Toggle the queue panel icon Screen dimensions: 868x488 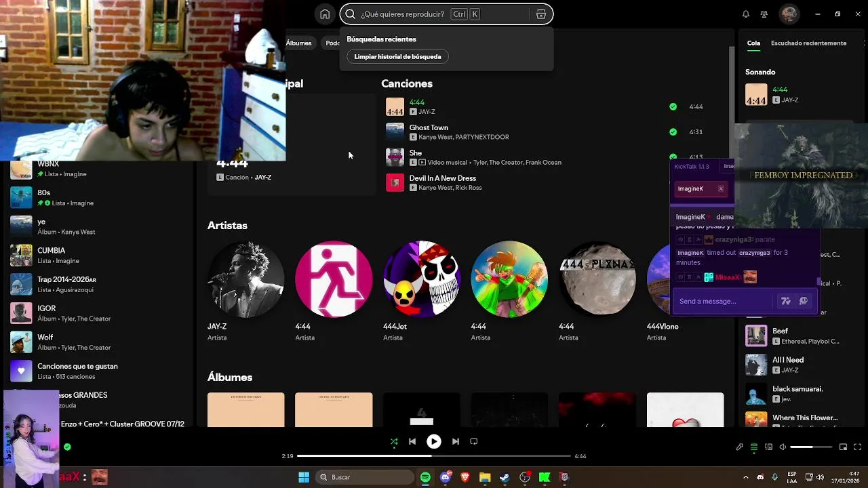(x=754, y=447)
